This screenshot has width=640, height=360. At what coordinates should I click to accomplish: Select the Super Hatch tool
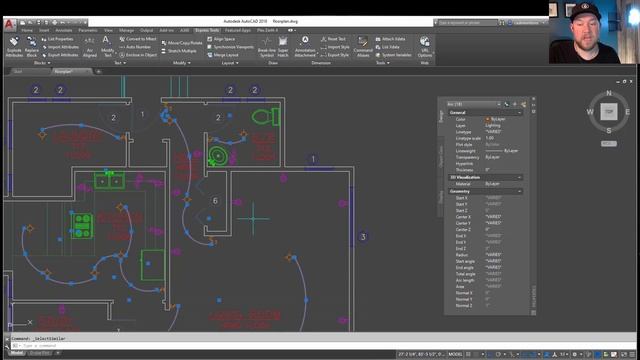(283, 47)
